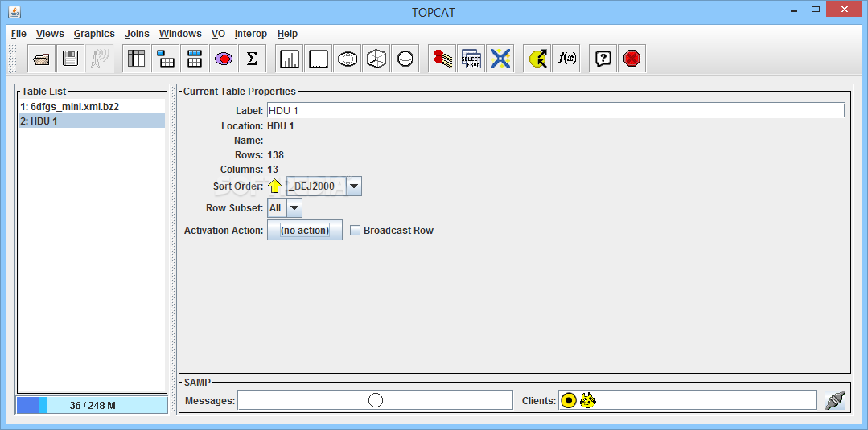Open the VO menu
The image size is (868, 430).
point(218,34)
